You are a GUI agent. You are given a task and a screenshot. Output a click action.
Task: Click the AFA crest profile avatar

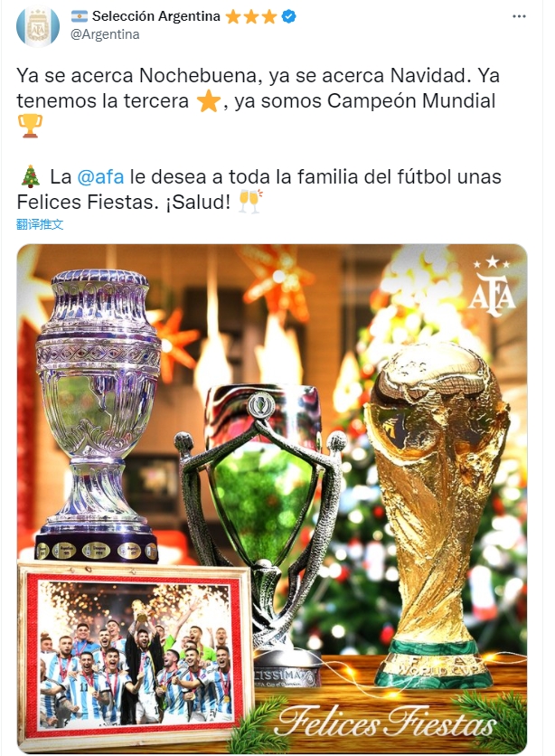(38, 26)
